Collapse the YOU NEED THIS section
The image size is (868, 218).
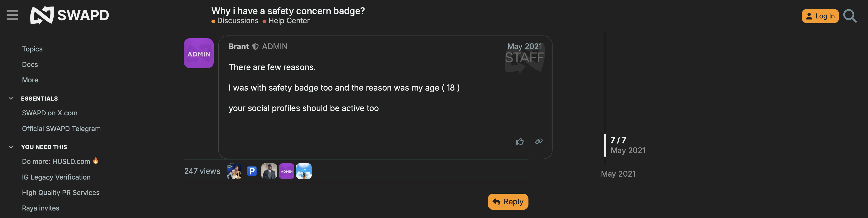tap(11, 147)
